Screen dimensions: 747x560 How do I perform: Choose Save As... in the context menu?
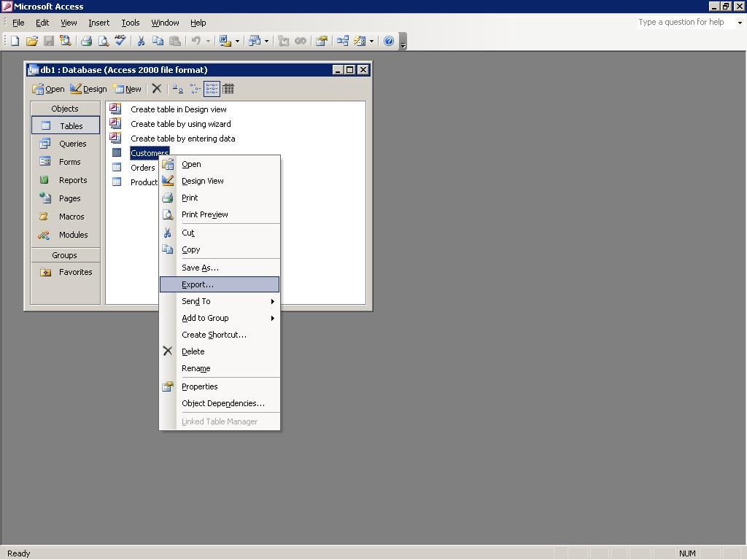(x=220, y=268)
